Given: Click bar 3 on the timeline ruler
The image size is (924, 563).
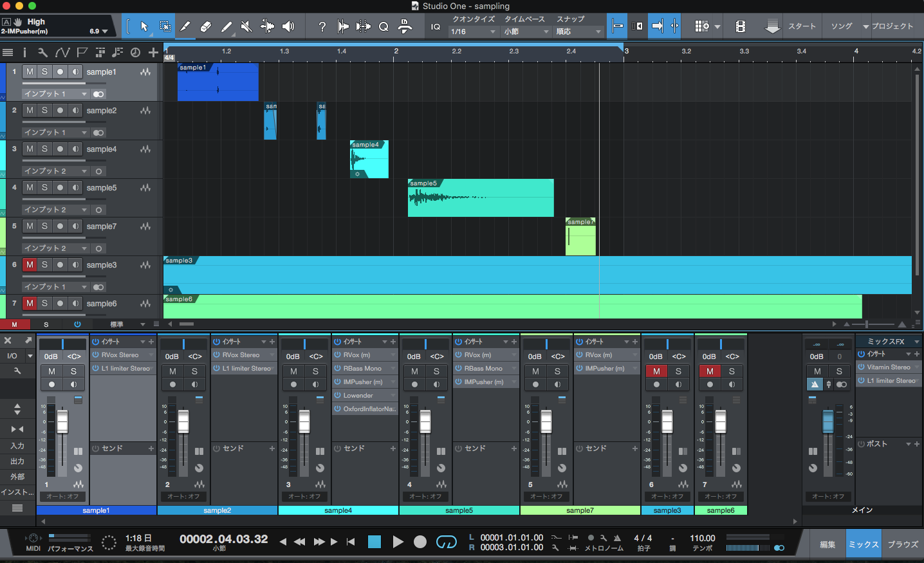Looking at the screenshot, I should [x=626, y=51].
